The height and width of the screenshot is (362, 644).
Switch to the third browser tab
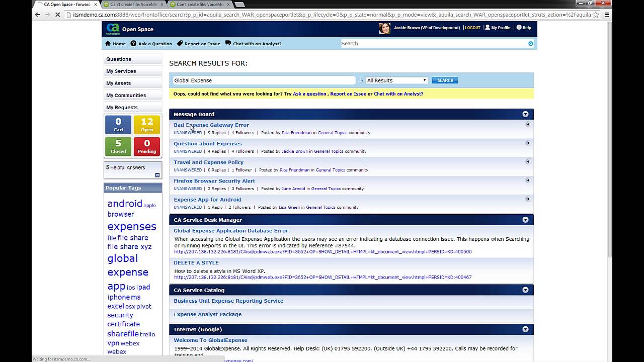[200, 4]
